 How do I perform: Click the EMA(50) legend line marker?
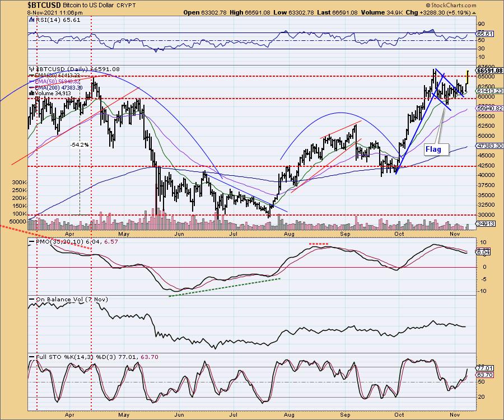31,82
